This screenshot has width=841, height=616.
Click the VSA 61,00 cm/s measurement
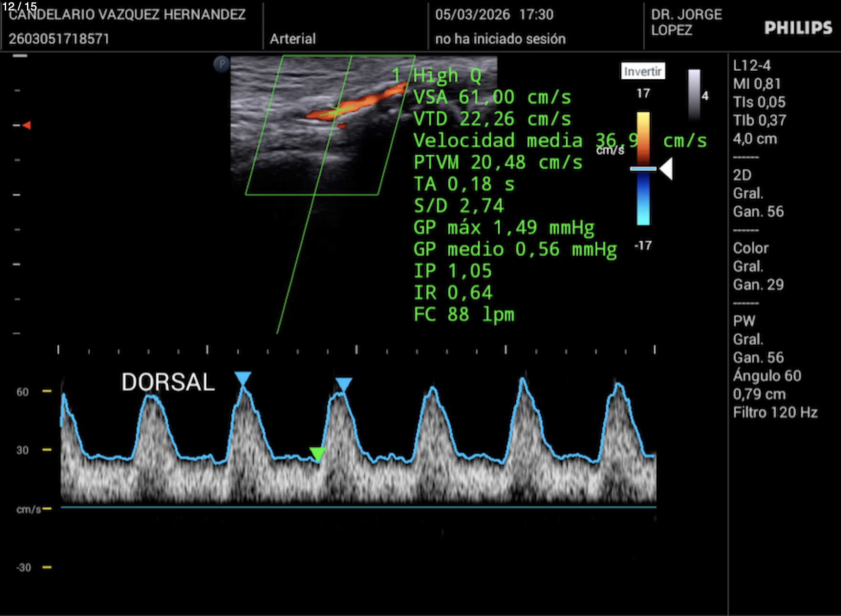point(492,97)
